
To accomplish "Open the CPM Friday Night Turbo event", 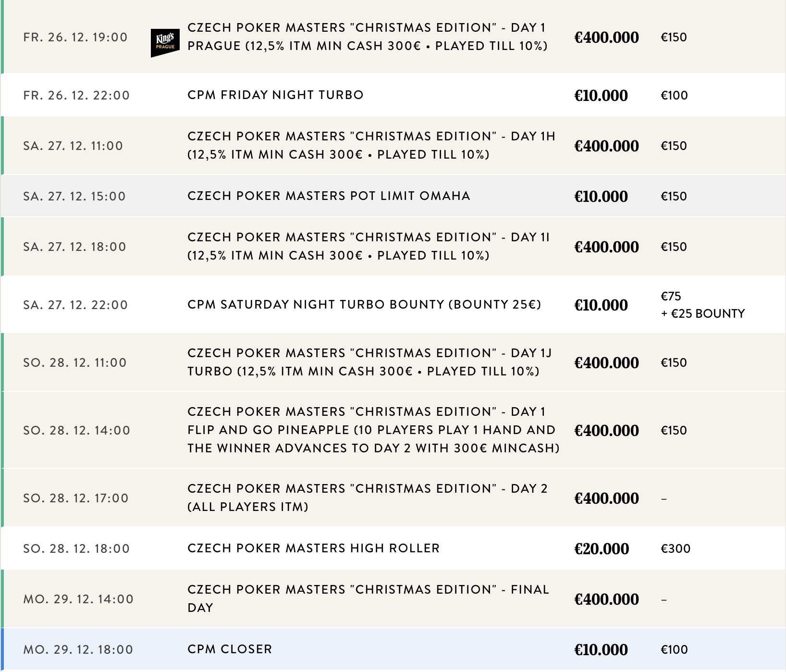I will click(275, 95).
